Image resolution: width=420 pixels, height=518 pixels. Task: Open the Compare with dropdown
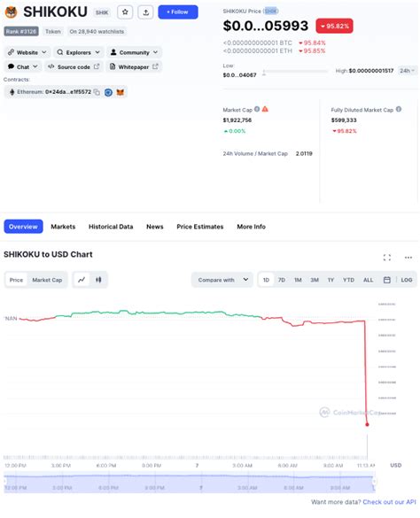coord(222,280)
